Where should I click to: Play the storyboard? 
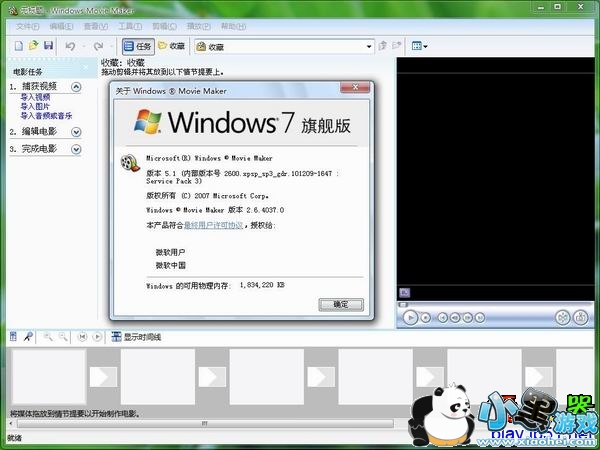pos(97,337)
